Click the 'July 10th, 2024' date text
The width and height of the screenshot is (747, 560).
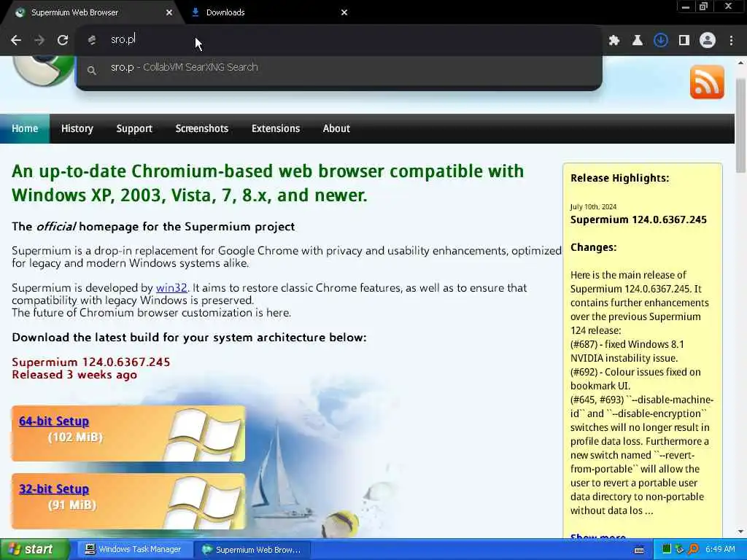593,206
